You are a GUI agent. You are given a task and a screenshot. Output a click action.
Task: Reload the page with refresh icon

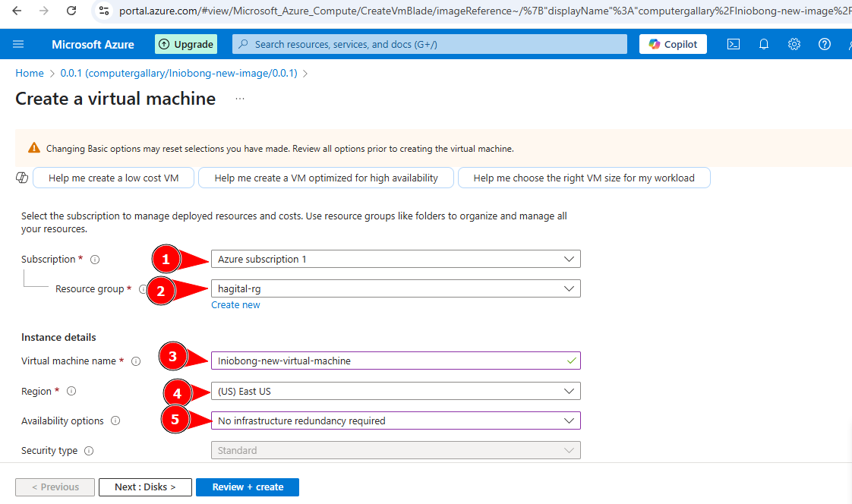pyautogui.click(x=71, y=11)
